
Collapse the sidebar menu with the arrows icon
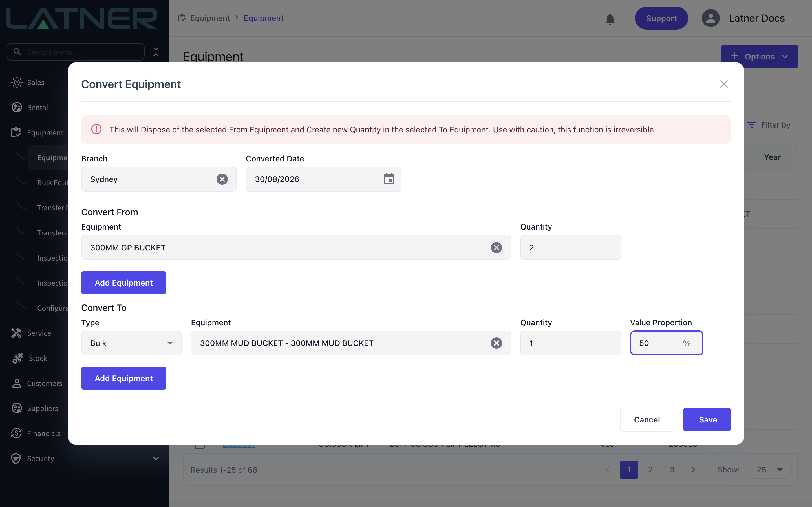[x=156, y=52]
